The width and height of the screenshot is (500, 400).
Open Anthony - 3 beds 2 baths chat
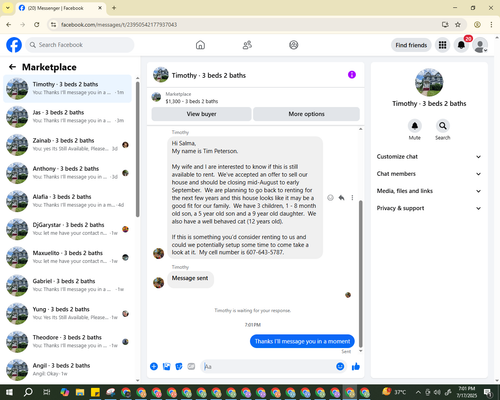point(67,173)
